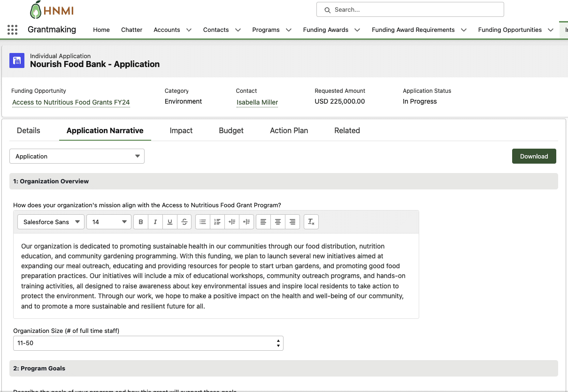Apply italic formatting to the text
568x392 pixels.
pyautogui.click(x=155, y=222)
